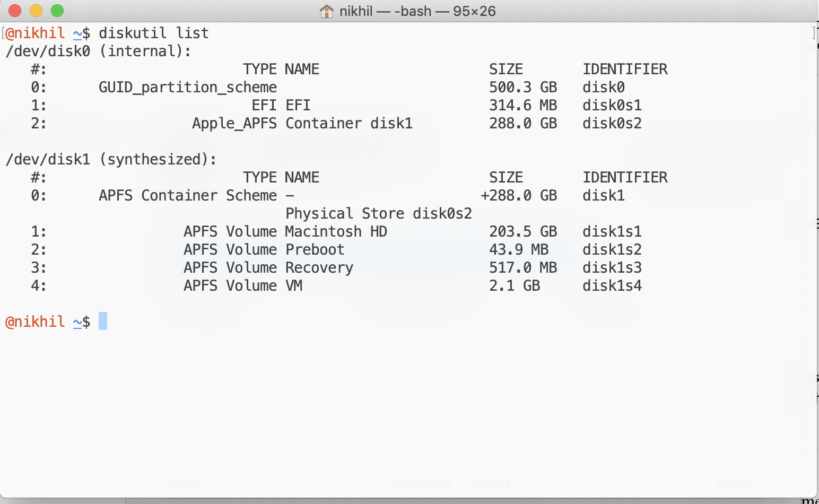The height and width of the screenshot is (504, 819).
Task: Click the 'Macintosh HD' volume name
Action: pyautogui.click(x=336, y=231)
